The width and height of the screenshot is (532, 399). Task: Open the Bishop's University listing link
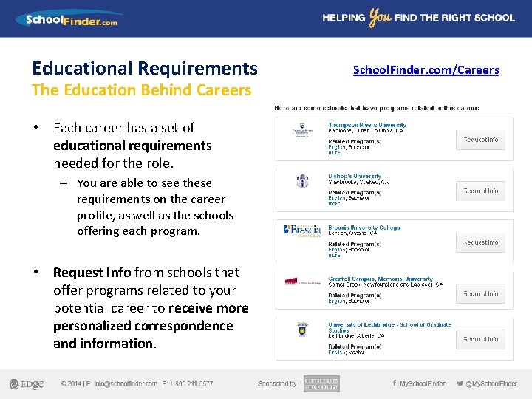[355, 176]
